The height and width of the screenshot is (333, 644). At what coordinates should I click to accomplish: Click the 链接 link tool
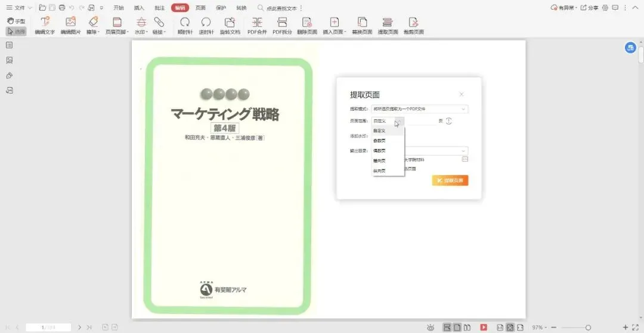point(159,26)
